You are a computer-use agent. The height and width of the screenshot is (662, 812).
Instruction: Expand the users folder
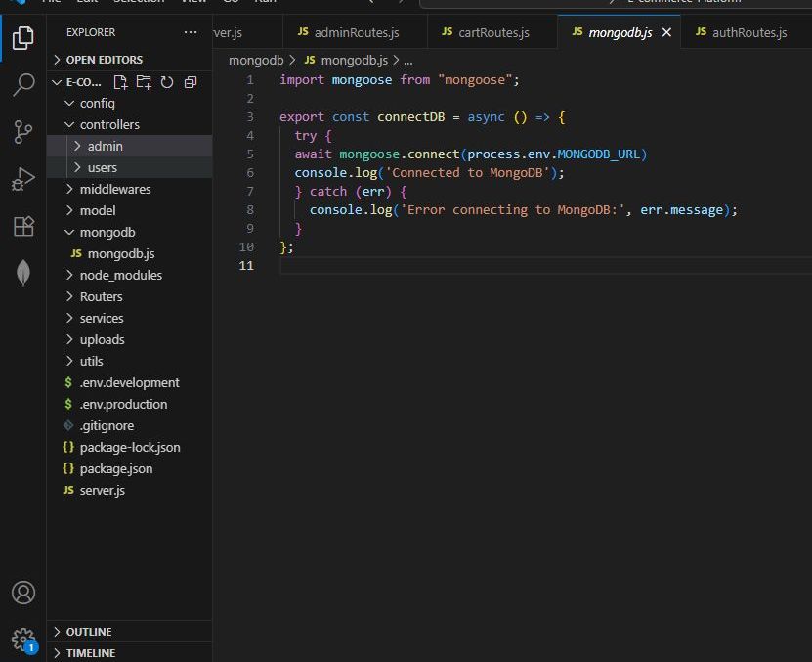pos(129,167)
